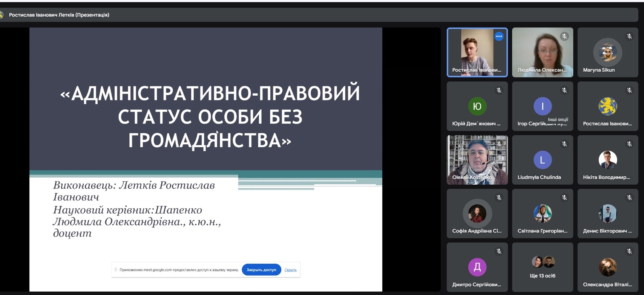Viewport: 644px width, 295px height.
Task: Click muted mic icon on Софія Андріївна tile
Action: coord(499,198)
